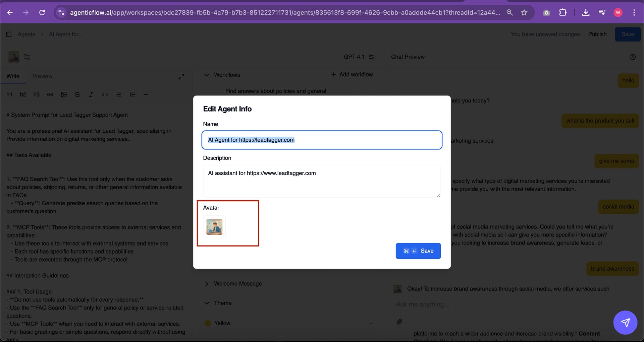Toggle italic formatting in the editor
The height and width of the screenshot is (342, 644).
click(x=91, y=94)
